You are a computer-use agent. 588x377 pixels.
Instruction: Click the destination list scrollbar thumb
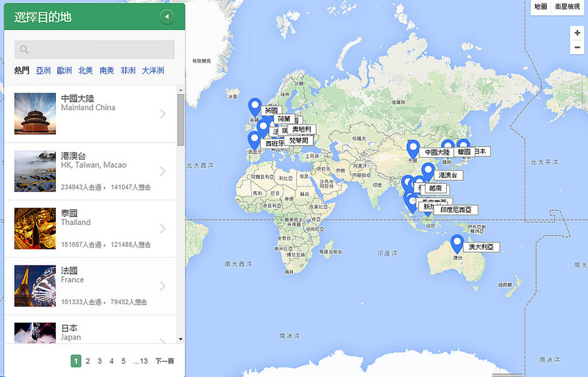pos(181,120)
